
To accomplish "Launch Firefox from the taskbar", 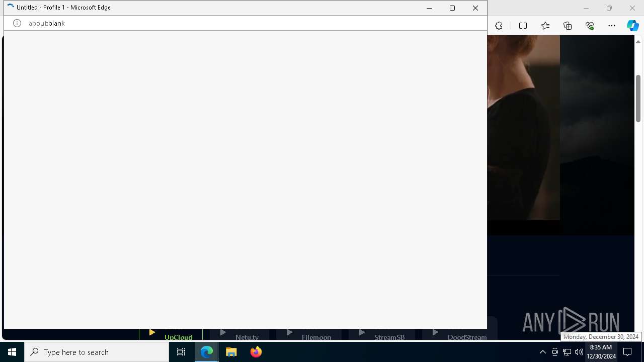I will pos(256,352).
